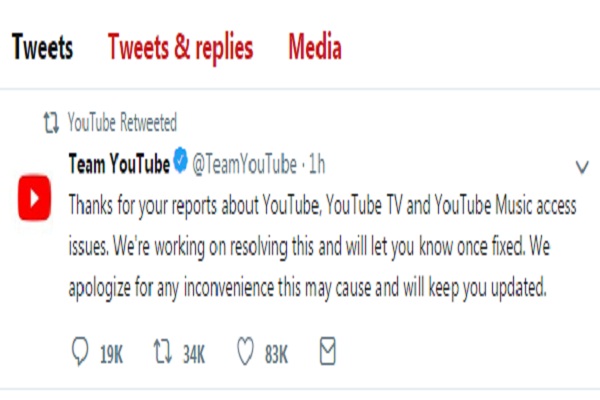This screenshot has width=600, height=400.
Task: Visit the @TeamYouTube handle
Action: point(244,163)
